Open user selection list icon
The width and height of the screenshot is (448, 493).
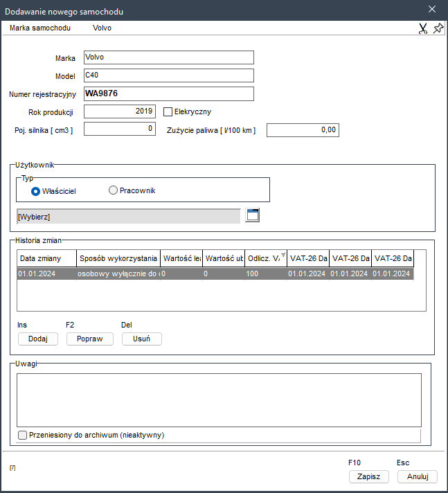(253, 215)
